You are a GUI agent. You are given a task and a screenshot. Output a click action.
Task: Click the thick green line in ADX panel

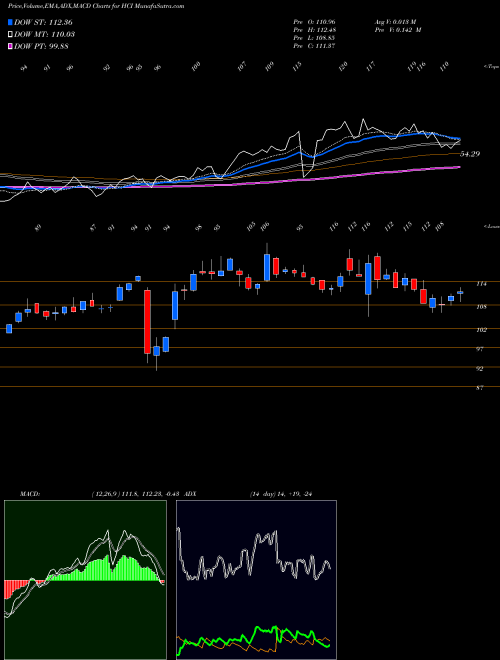coord(253,640)
